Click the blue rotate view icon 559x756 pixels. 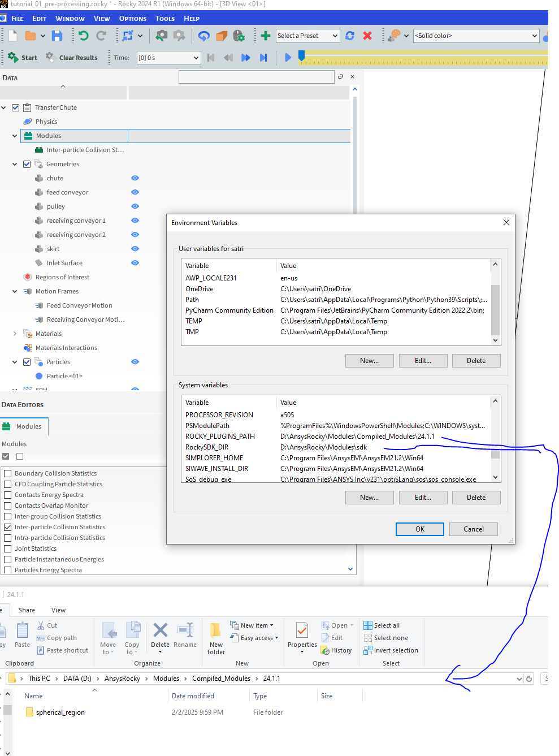[x=204, y=36]
